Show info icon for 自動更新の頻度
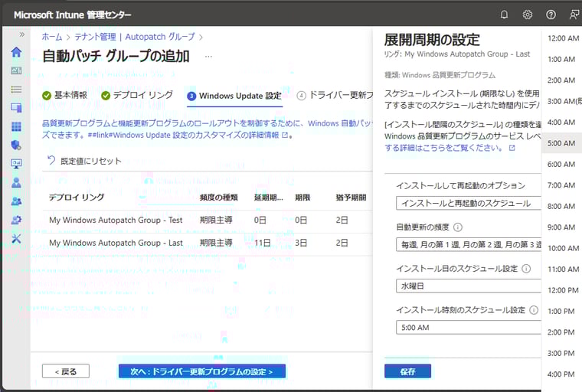Image resolution: width=582 pixels, height=392 pixels. click(458, 227)
